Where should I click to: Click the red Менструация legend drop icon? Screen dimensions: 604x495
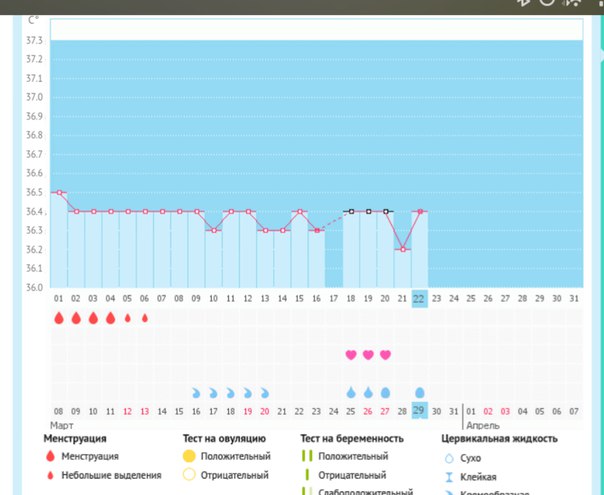(51, 457)
